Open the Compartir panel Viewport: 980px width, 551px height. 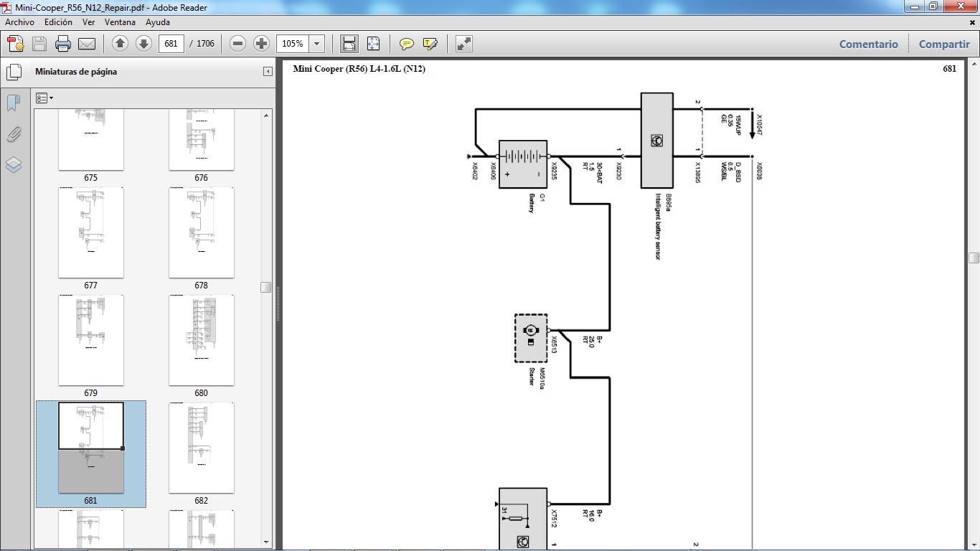click(944, 44)
